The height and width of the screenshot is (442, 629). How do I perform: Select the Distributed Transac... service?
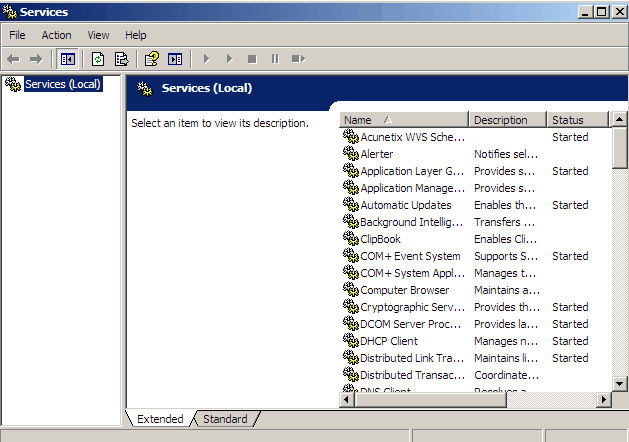click(x=412, y=375)
